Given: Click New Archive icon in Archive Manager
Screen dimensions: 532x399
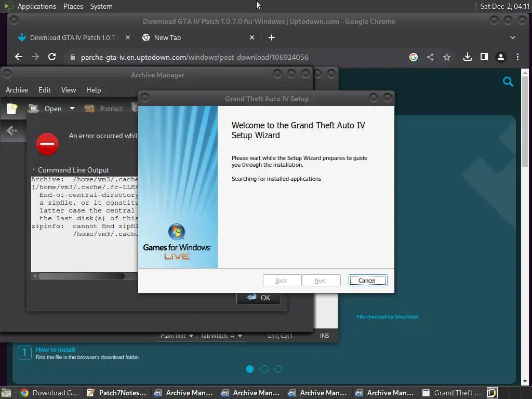Looking at the screenshot, I should (x=12, y=109).
